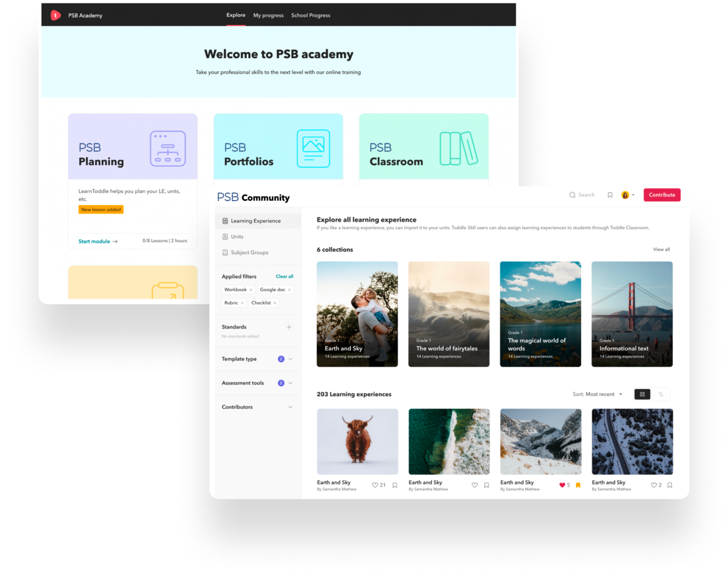This screenshot has height=576, width=728.
Task: Click the Clear all filters link
Action: pos(284,276)
